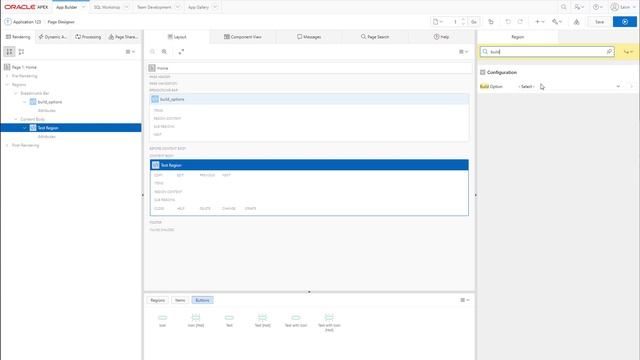Show the Buttons gallery tab
The image size is (640, 360).
(202, 300)
